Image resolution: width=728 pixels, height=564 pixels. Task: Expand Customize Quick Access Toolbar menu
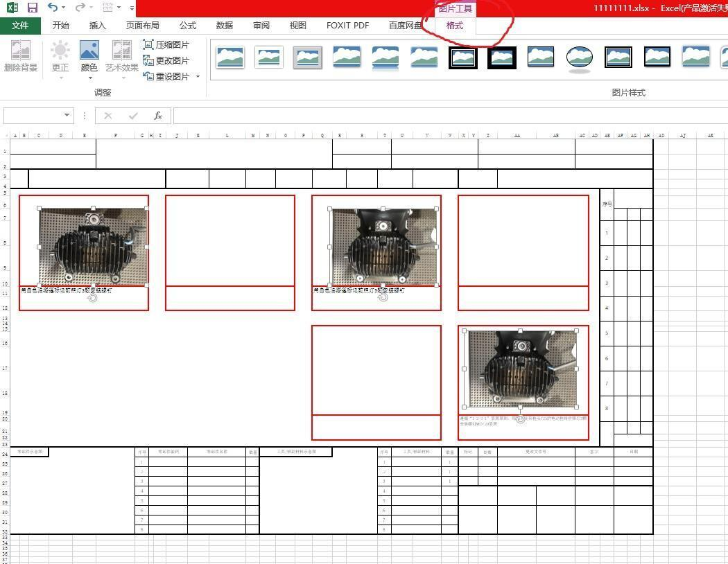(x=132, y=8)
